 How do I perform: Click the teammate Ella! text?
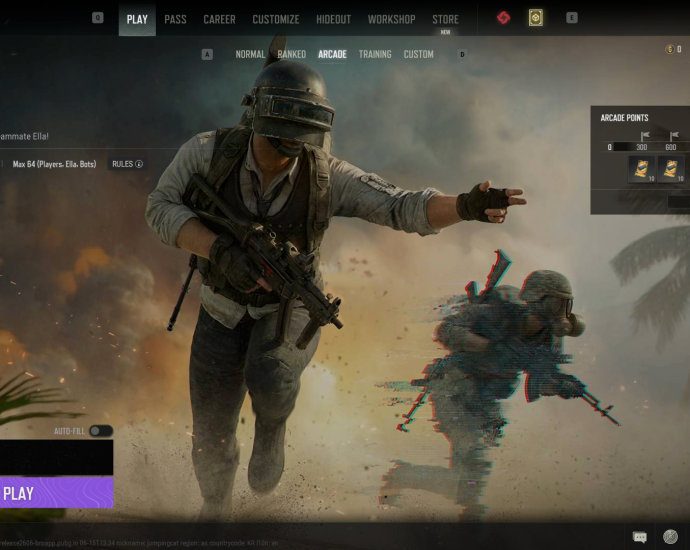[24, 136]
